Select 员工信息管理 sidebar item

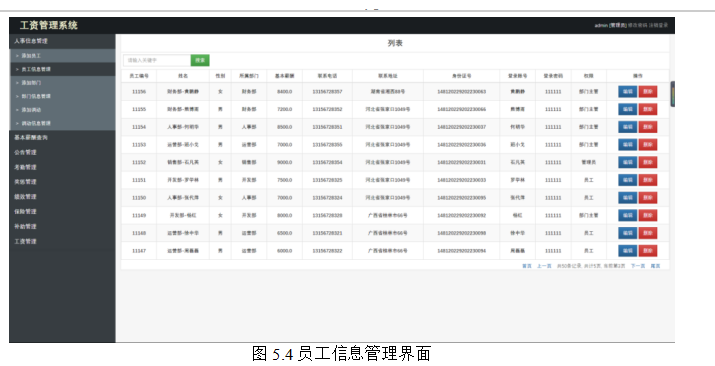(x=62, y=69)
